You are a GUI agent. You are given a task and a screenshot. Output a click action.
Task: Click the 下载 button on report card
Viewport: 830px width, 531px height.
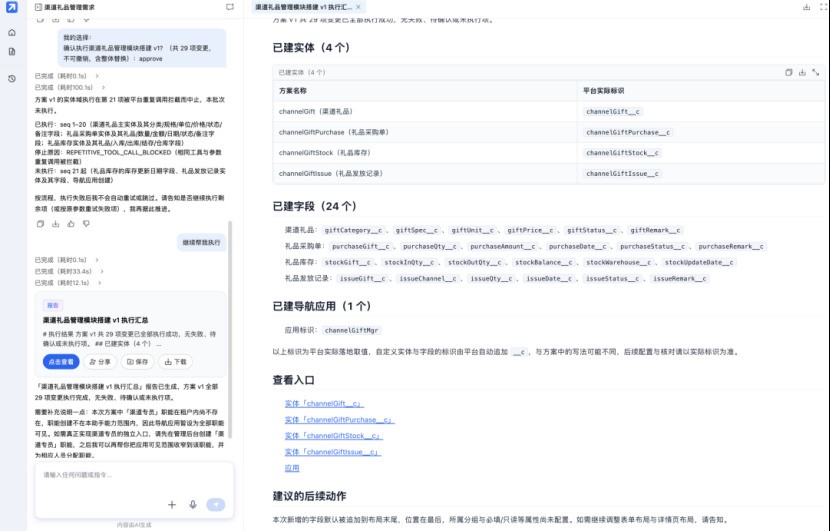pyautogui.click(x=175, y=362)
